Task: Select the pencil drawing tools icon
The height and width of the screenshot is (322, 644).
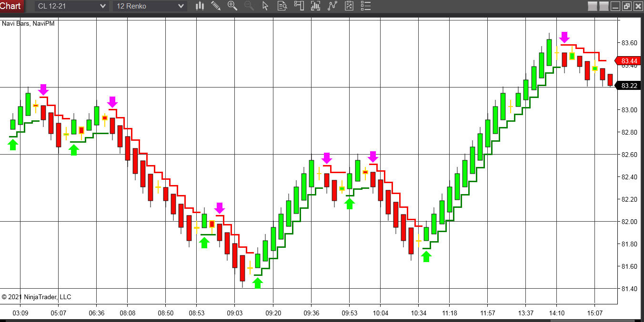Action: tap(216, 6)
